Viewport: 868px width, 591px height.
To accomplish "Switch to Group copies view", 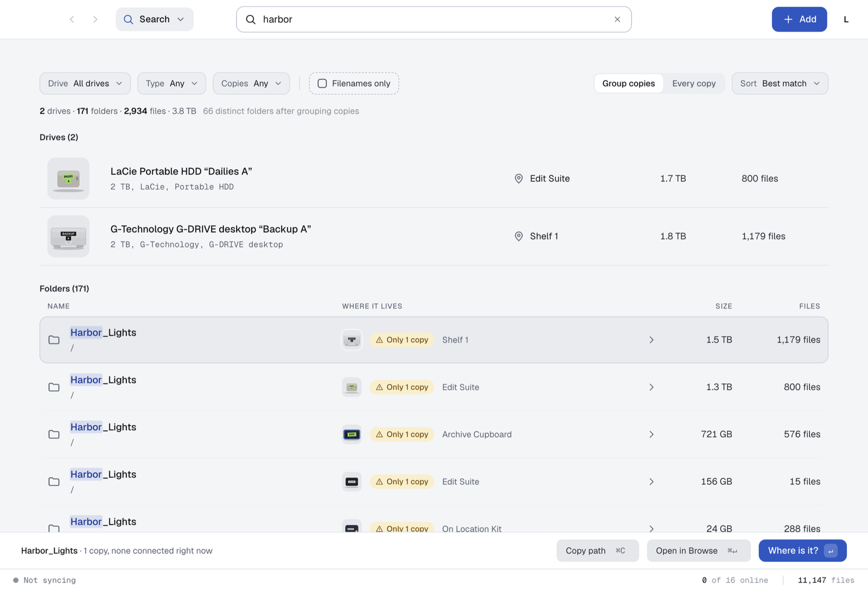I will 628,83.
